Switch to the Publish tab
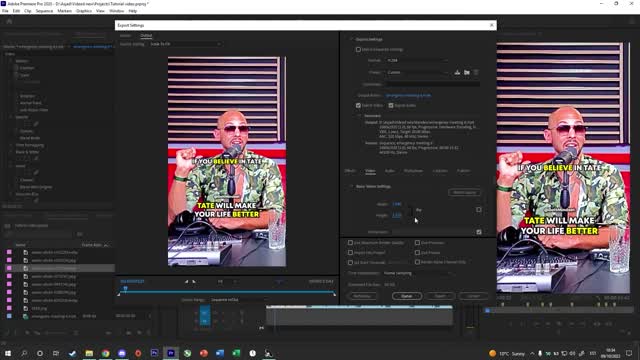The height and width of the screenshot is (360, 640). coord(463,171)
